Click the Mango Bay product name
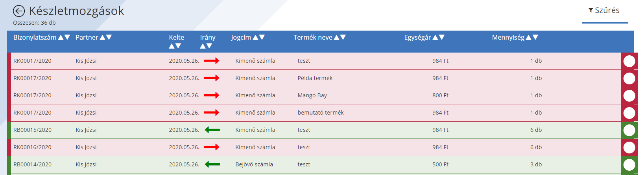The width and height of the screenshot is (644, 175). pyautogui.click(x=312, y=95)
